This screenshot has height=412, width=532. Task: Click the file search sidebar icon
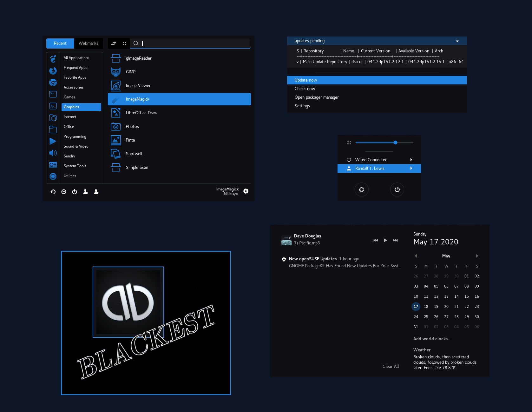pyautogui.click(x=53, y=118)
